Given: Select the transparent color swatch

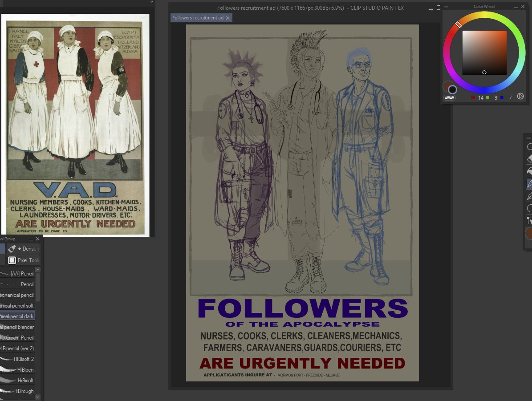Looking at the screenshot, I should click(x=450, y=98).
